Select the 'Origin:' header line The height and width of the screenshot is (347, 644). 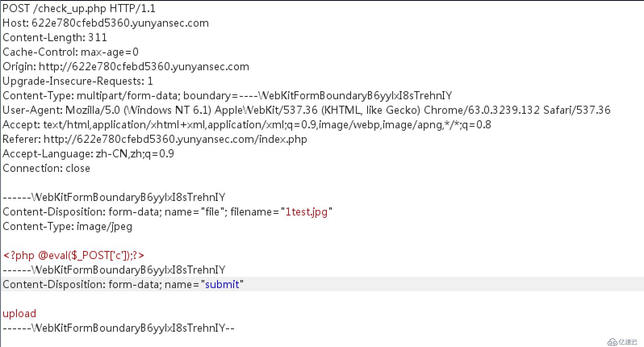(x=126, y=67)
